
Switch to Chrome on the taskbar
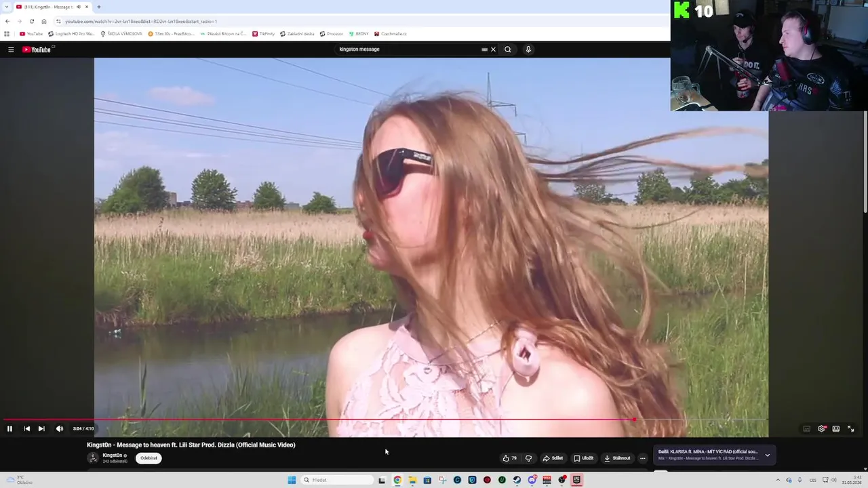(397, 480)
